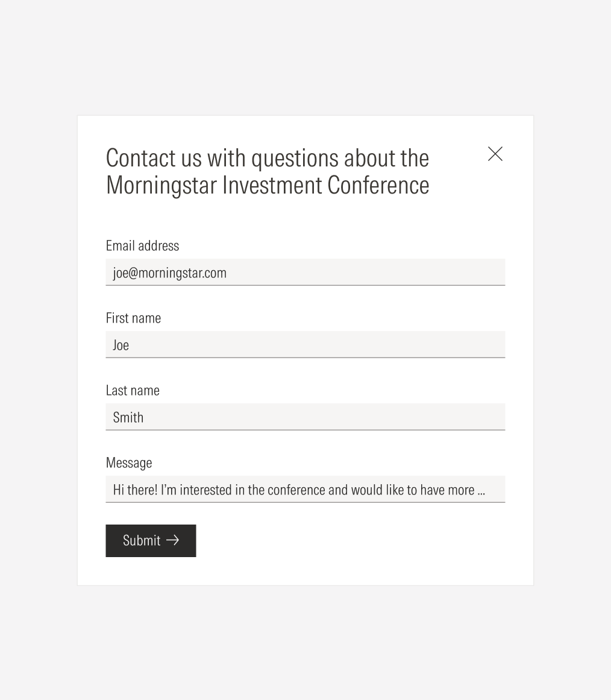Click the dialog heading about Morningstar Investment Conference
Viewport: 611px width, 700px height.
point(267,171)
